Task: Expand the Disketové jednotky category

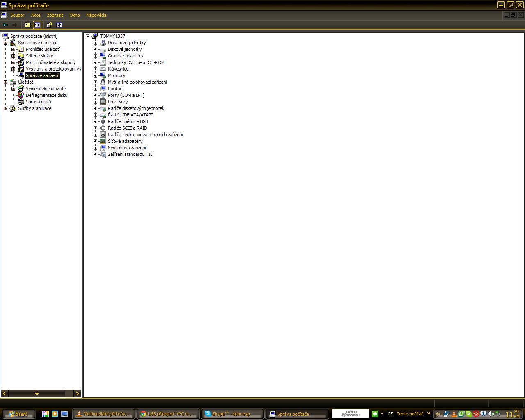Action: 96,43
